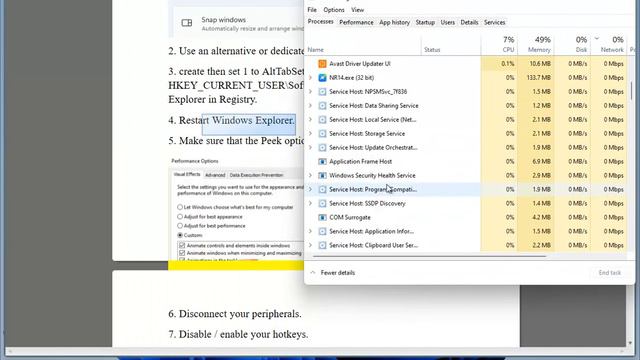Switch to the Performance tab
640x360 pixels.
click(x=356, y=22)
